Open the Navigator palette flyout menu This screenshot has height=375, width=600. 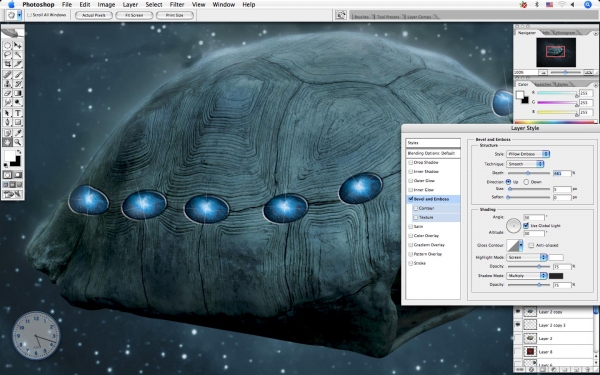[595, 34]
